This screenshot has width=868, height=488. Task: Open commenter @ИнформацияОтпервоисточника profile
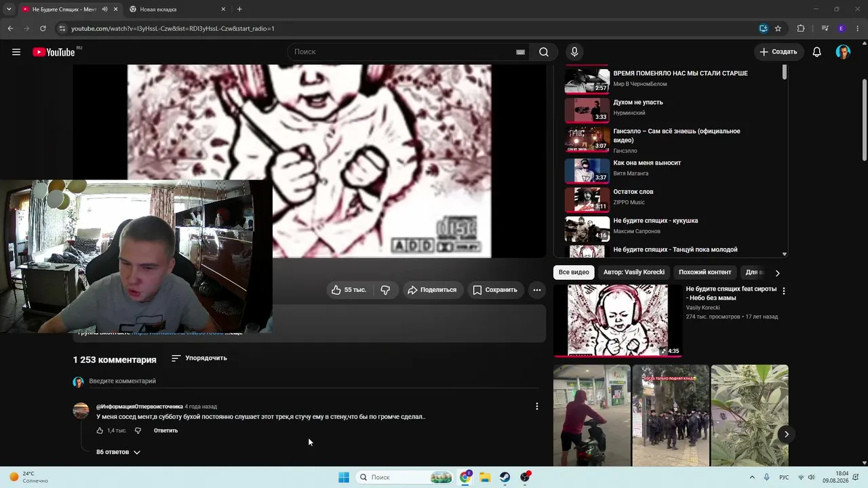[140, 407]
